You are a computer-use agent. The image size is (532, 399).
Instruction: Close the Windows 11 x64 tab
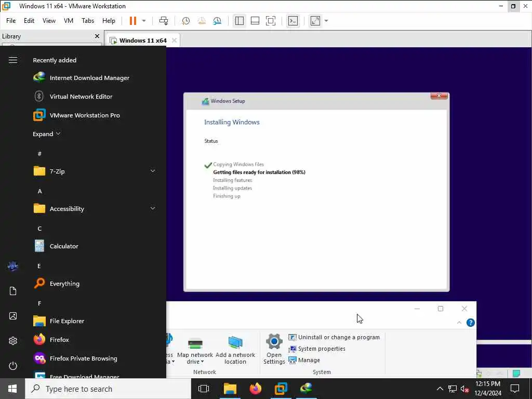(x=175, y=41)
